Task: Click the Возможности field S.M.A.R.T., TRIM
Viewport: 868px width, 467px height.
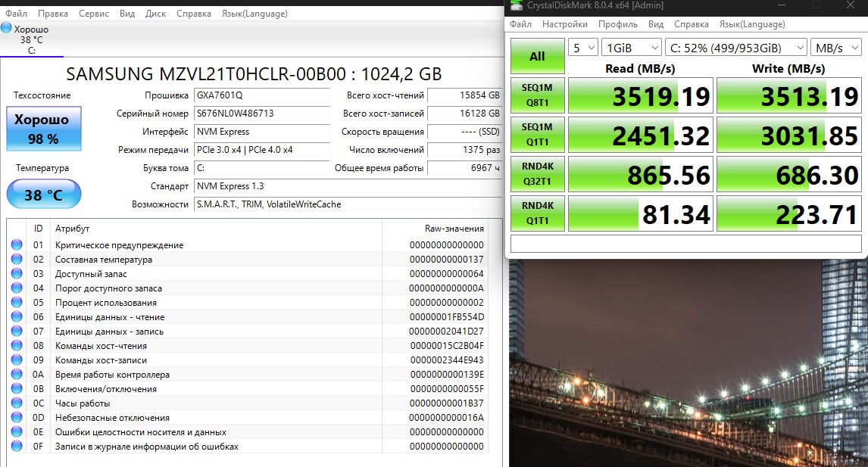Action: pyautogui.click(x=348, y=204)
